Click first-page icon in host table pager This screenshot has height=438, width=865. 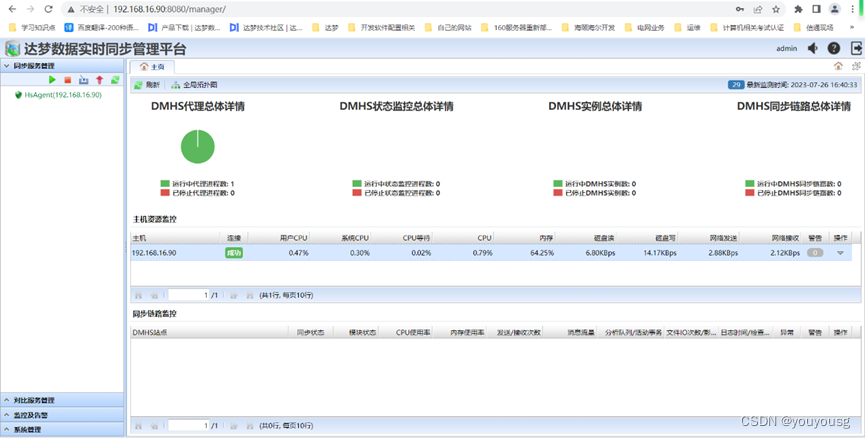pyautogui.click(x=138, y=295)
